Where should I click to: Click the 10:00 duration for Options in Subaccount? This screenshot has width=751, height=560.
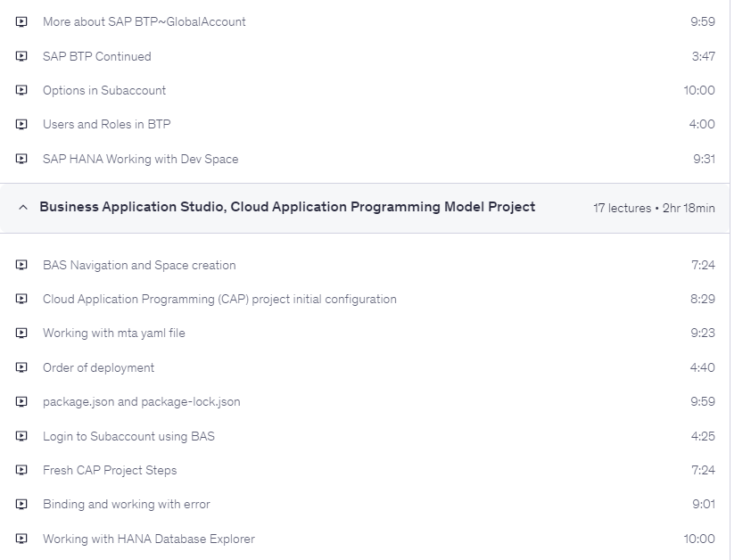pos(699,91)
